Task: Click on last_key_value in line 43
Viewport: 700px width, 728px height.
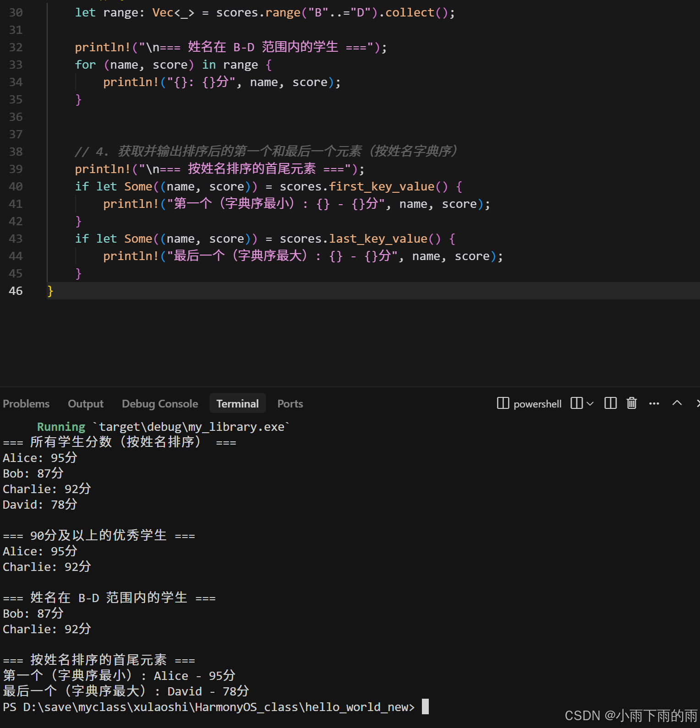Action: pyautogui.click(x=378, y=239)
